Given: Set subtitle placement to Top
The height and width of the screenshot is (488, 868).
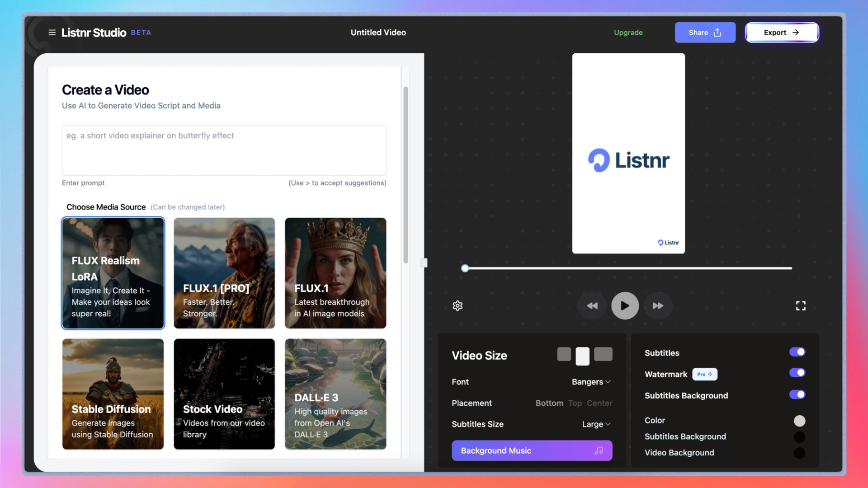Looking at the screenshot, I should [x=575, y=403].
